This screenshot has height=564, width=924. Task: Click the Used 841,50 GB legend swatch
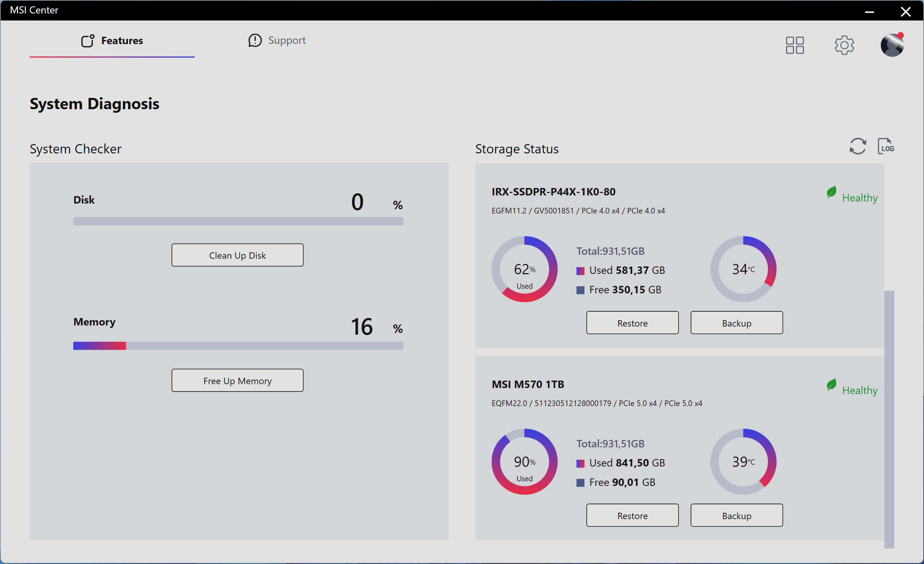point(580,464)
